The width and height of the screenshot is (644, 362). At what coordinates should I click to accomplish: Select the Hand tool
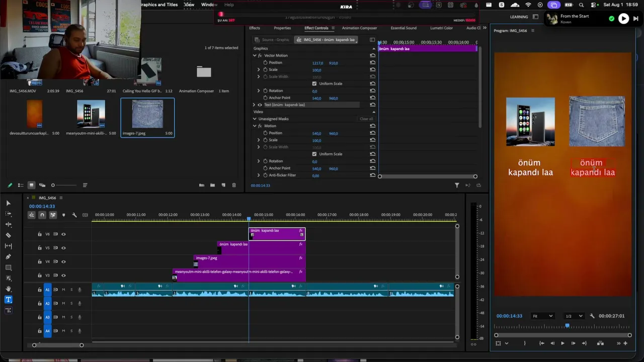pos(8,289)
